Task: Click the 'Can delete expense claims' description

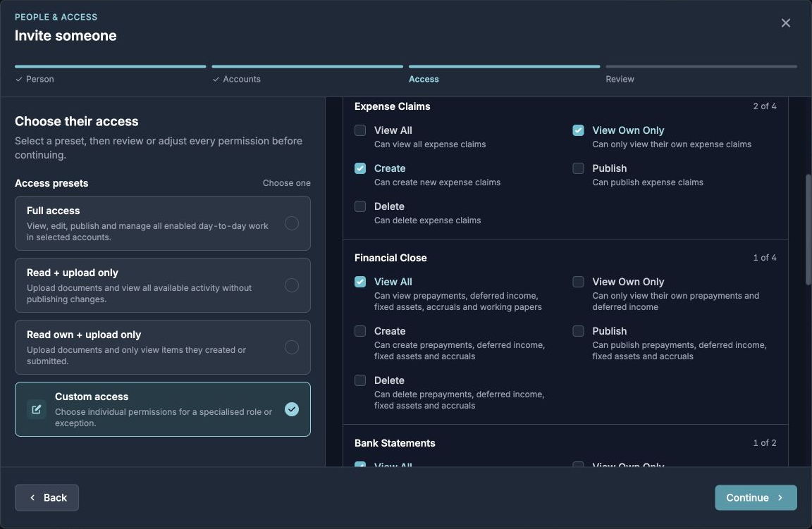Action: (x=427, y=220)
